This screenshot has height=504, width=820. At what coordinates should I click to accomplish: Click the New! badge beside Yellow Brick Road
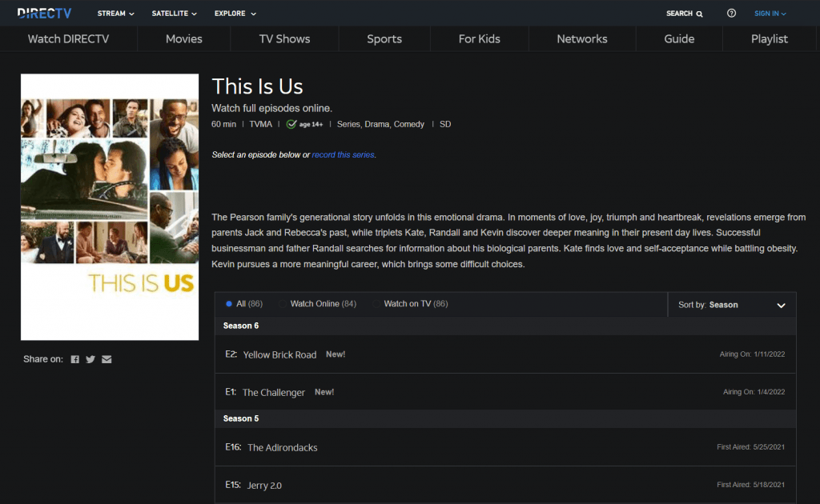pyautogui.click(x=336, y=354)
